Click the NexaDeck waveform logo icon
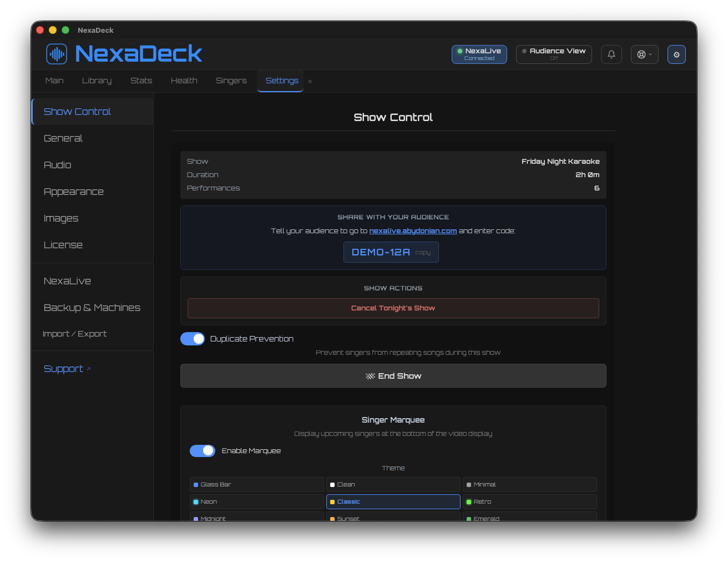This screenshot has height=562, width=728. pyautogui.click(x=57, y=54)
